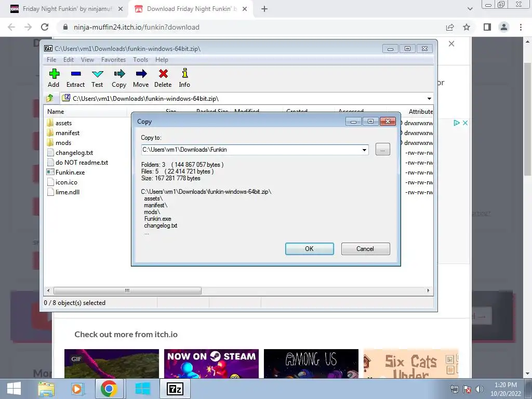Click the volume speaker tray icon
This screenshot has width=532, height=399.
pyautogui.click(x=480, y=389)
